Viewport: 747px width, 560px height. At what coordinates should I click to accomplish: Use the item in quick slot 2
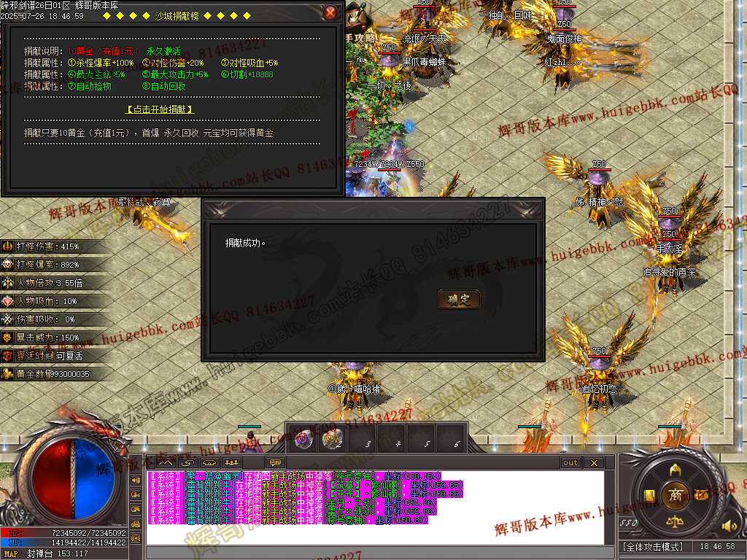point(333,438)
